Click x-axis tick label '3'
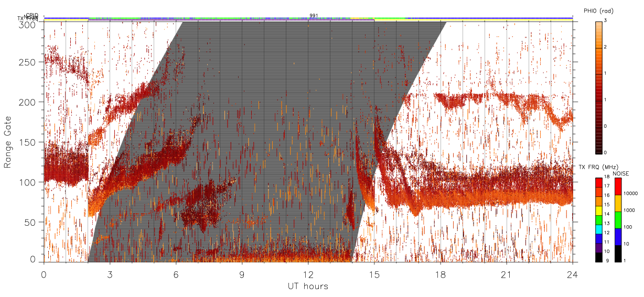This screenshot has width=644, height=297. tap(110, 274)
